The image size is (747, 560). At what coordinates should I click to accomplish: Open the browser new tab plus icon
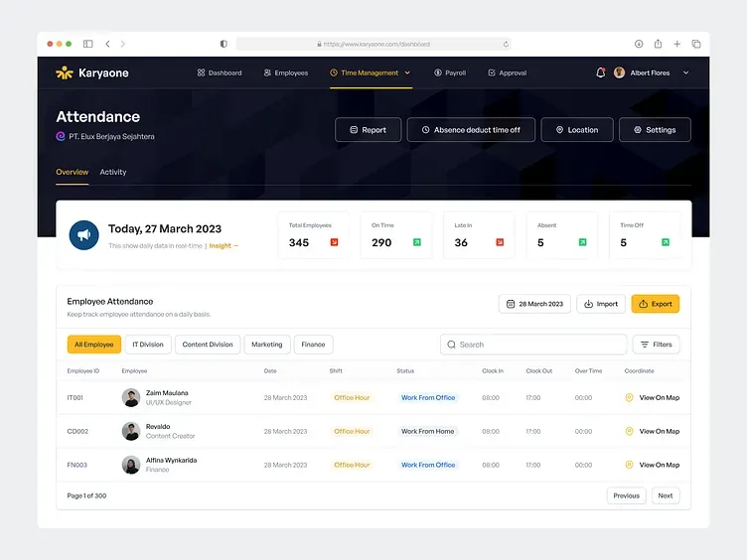(677, 44)
